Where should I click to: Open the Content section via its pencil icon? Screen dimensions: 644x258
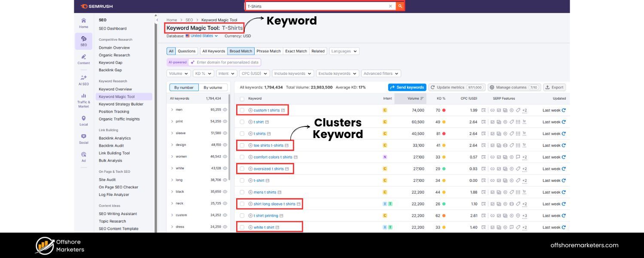pyautogui.click(x=83, y=56)
